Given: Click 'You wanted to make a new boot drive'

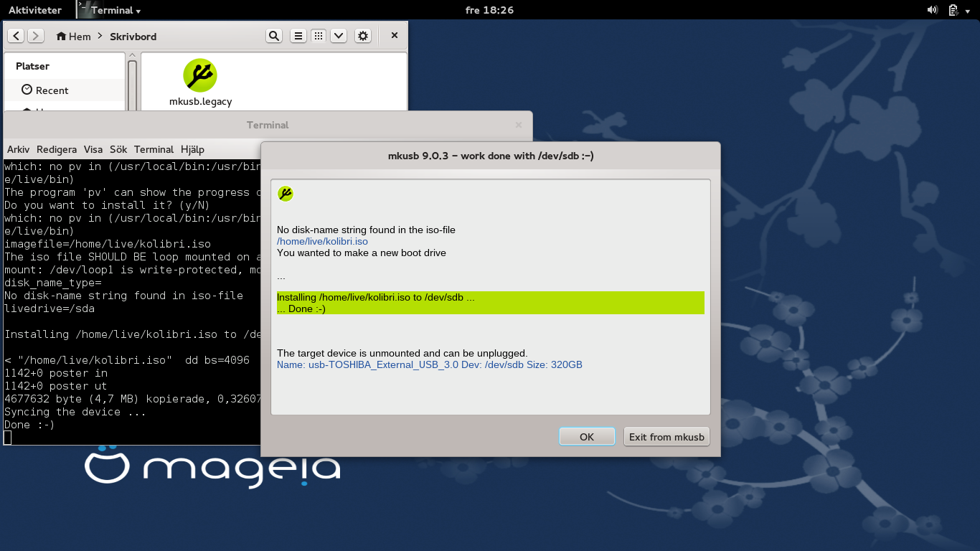Looking at the screenshot, I should (x=362, y=253).
